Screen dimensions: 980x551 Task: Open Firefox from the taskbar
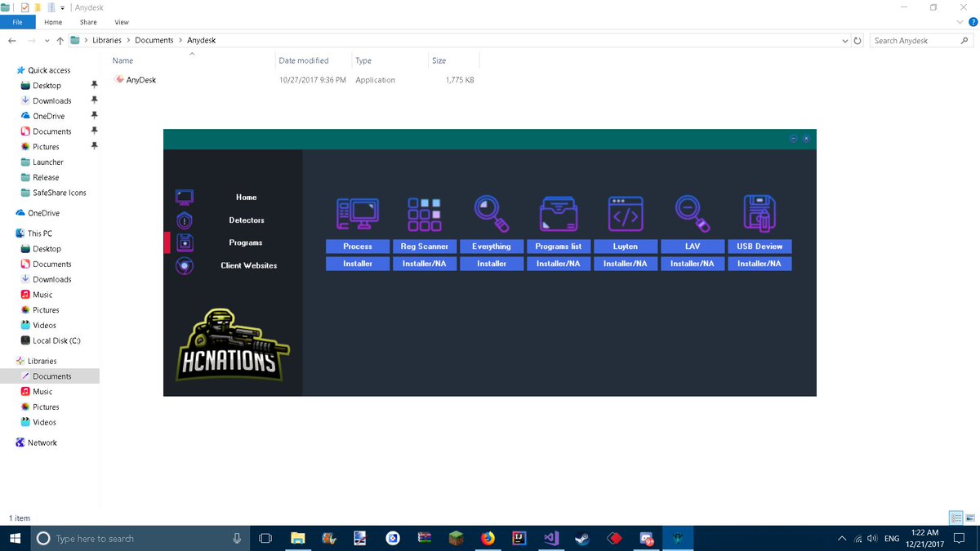(x=488, y=539)
